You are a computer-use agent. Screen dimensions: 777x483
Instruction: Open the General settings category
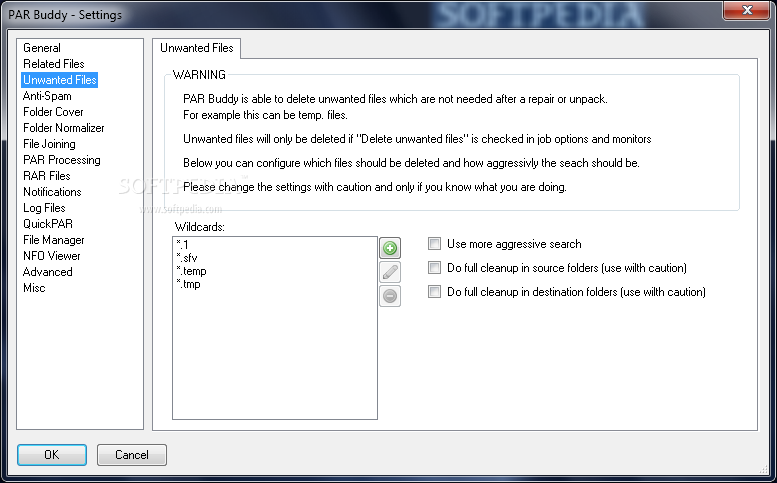click(42, 48)
